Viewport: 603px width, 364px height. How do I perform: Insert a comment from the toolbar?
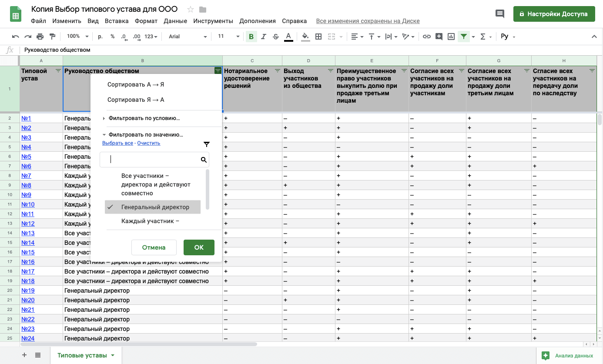(439, 37)
